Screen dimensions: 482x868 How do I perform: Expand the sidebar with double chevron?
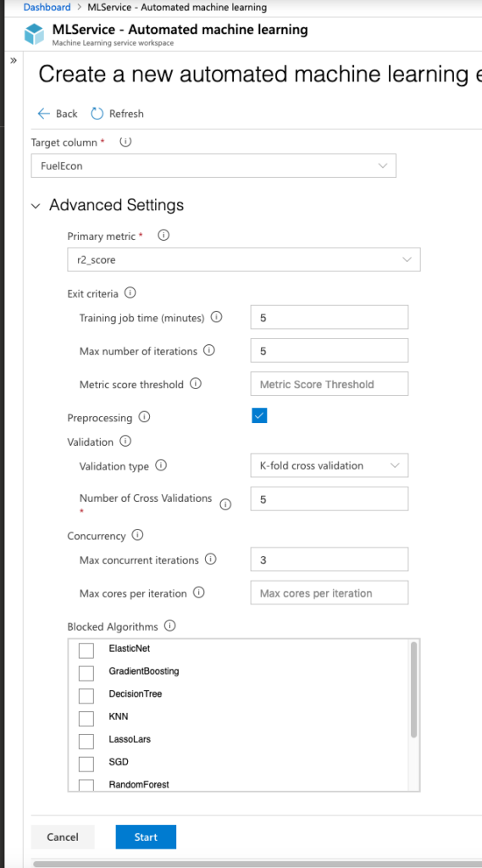point(14,60)
